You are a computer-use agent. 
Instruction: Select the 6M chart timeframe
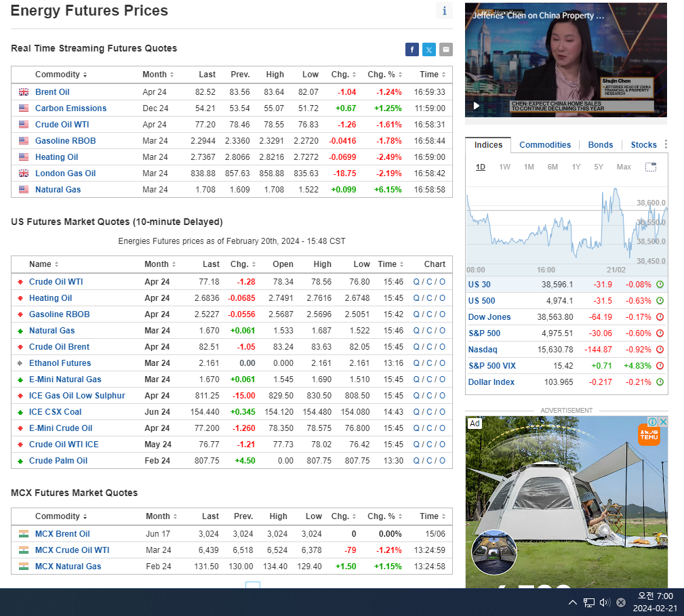pyautogui.click(x=552, y=167)
